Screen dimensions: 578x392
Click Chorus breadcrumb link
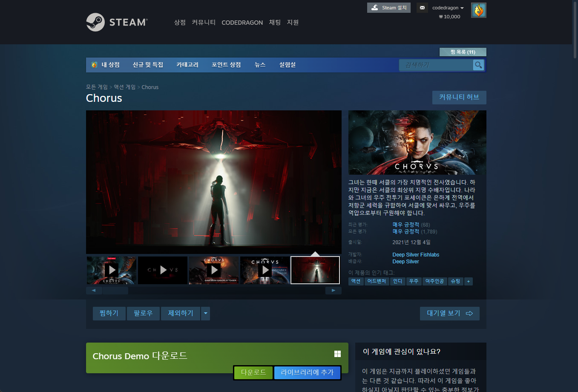(150, 87)
